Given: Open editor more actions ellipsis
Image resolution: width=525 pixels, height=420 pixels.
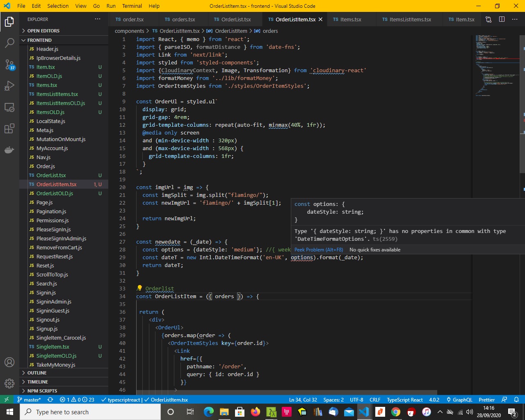Looking at the screenshot, I should (515, 19).
